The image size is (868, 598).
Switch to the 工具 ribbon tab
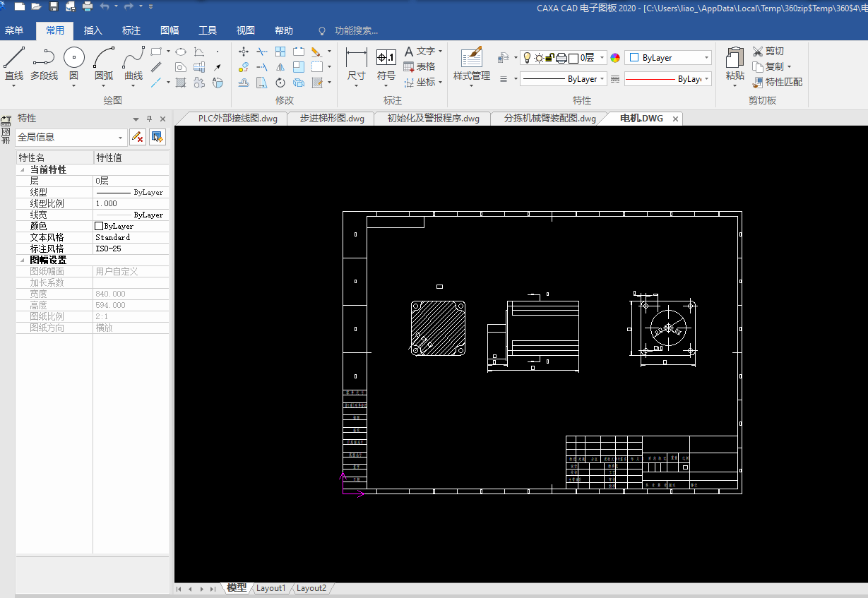(208, 30)
